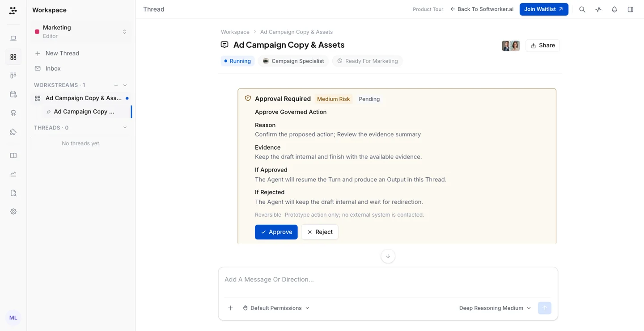This screenshot has width=644, height=331.
Task: Click the ML user avatar
Action: click(x=13, y=318)
